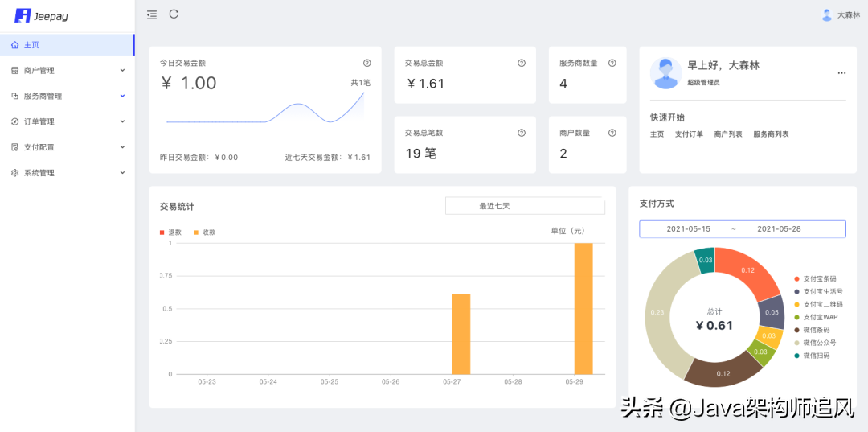Viewport: 868px width, 432px height.
Task: Go to 商户列表 quick start link
Action: [x=728, y=134]
